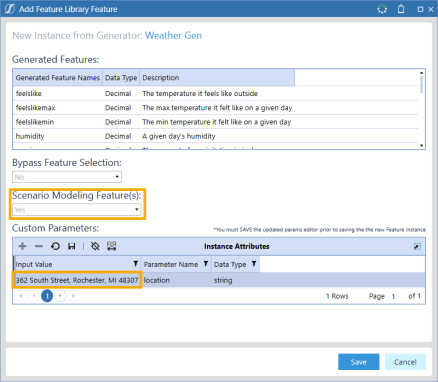Viewport: 438px width, 382px height.
Task: Filter the Data Type column
Action: point(254,264)
